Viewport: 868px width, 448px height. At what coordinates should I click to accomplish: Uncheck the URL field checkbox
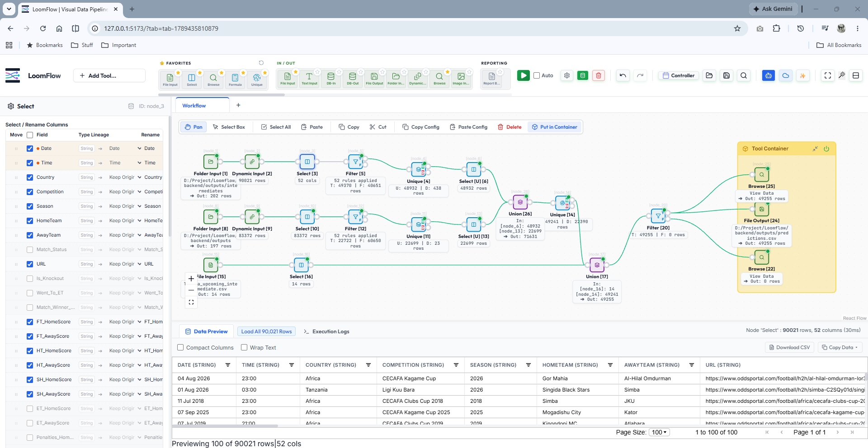pyautogui.click(x=30, y=264)
